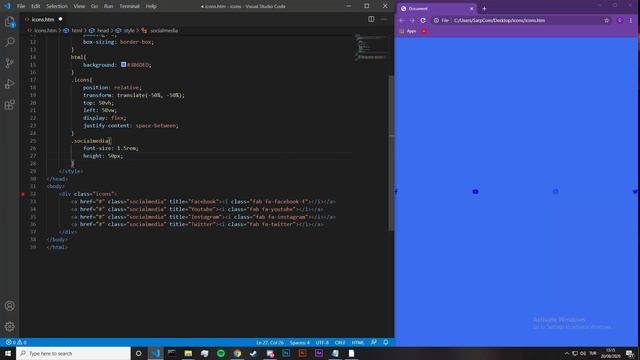This screenshot has width=640, height=360.
Task: Toggle breakpoint on line 32
Action: [x=23, y=194]
